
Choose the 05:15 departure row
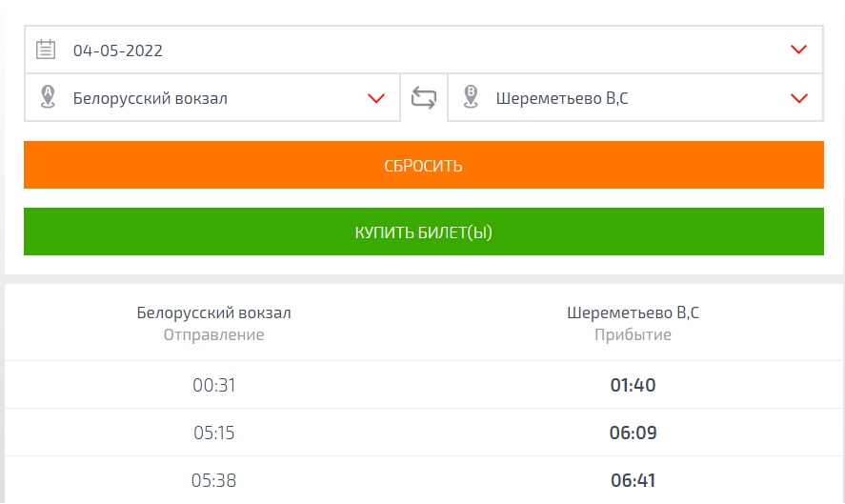pos(214,433)
